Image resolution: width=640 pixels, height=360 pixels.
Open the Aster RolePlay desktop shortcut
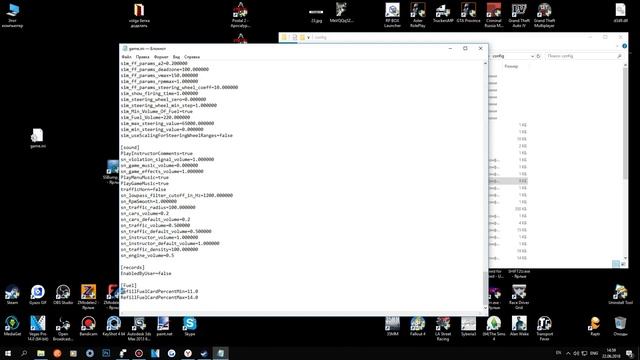418,15
